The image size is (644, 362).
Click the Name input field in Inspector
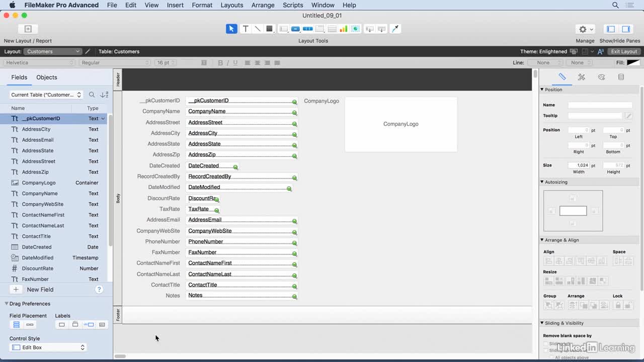[600, 105]
